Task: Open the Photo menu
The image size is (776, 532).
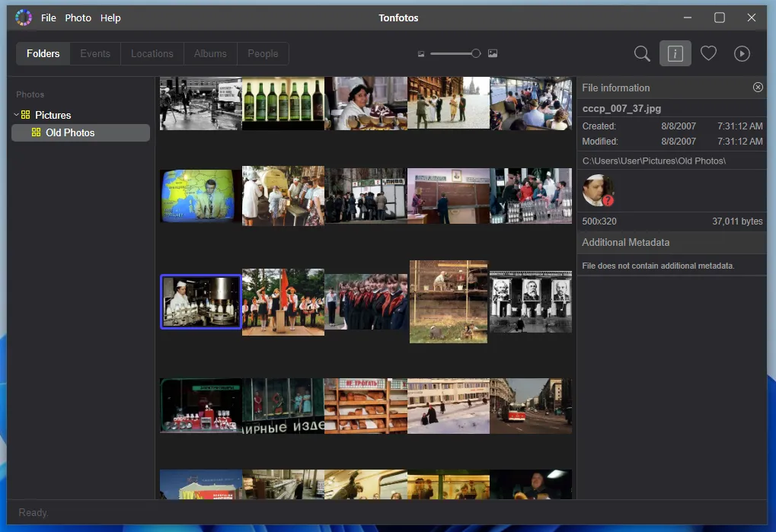Action: [78, 18]
